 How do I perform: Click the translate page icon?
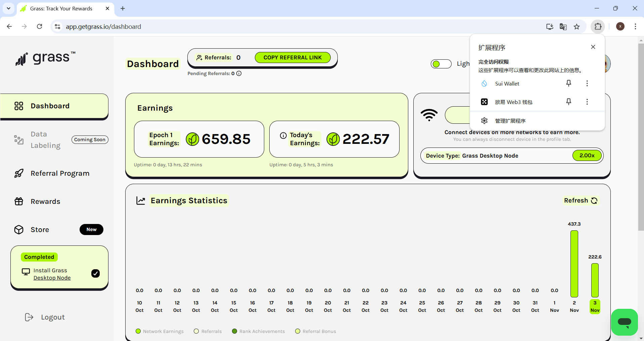(563, 26)
